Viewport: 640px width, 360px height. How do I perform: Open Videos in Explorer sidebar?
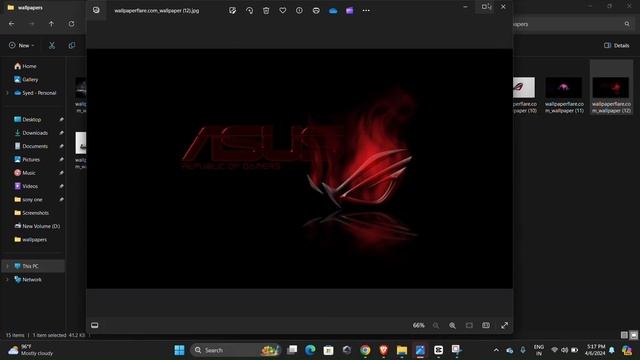pos(26,186)
